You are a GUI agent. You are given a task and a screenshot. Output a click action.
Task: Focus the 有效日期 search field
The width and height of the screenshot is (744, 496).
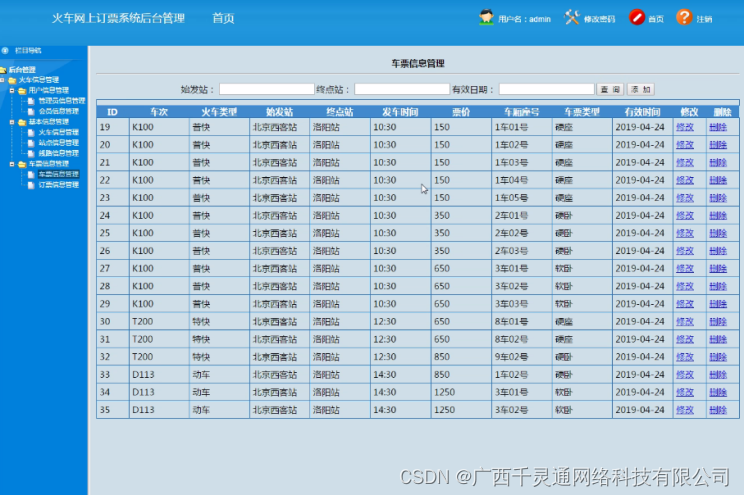[x=546, y=89]
